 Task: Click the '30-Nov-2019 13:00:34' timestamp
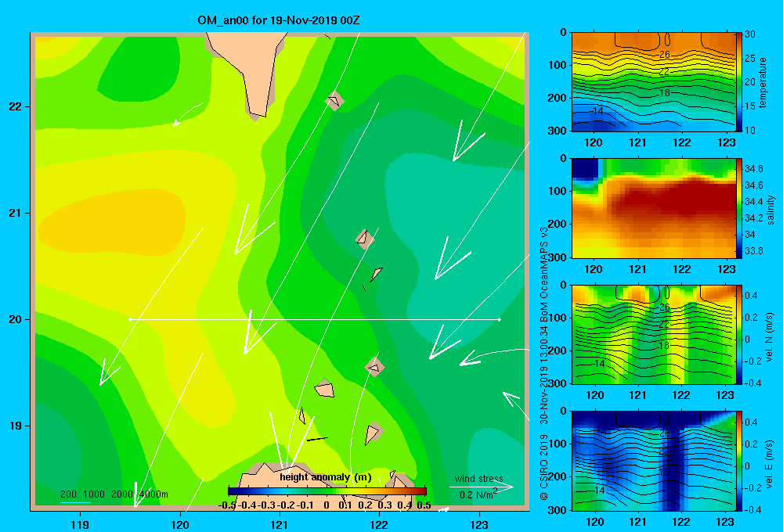[544, 376]
